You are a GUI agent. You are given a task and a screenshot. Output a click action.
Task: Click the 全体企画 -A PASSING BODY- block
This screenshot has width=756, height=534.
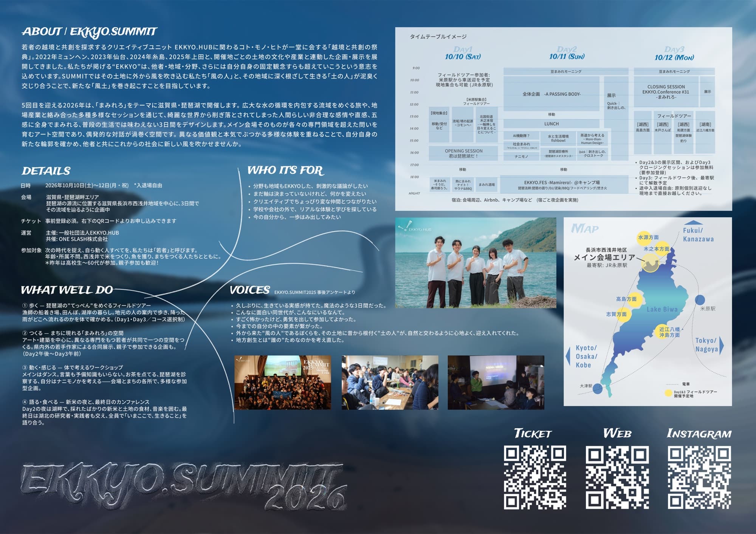point(552,94)
